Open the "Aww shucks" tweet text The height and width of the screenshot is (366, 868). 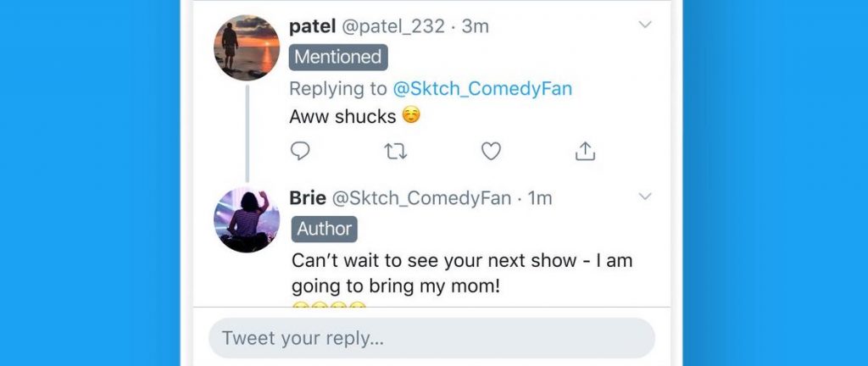pos(342,116)
